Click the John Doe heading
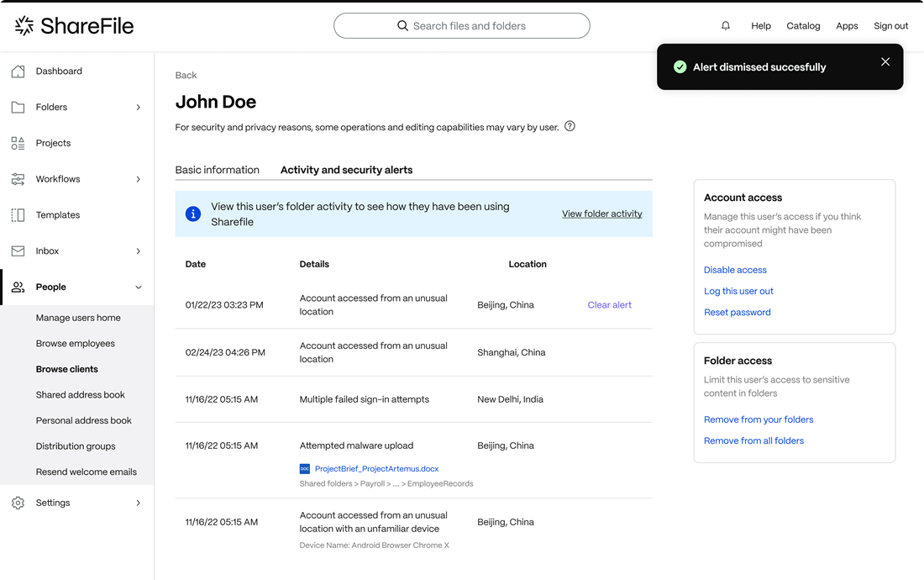The height and width of the screenshot is (580, 924). [216, 102]
